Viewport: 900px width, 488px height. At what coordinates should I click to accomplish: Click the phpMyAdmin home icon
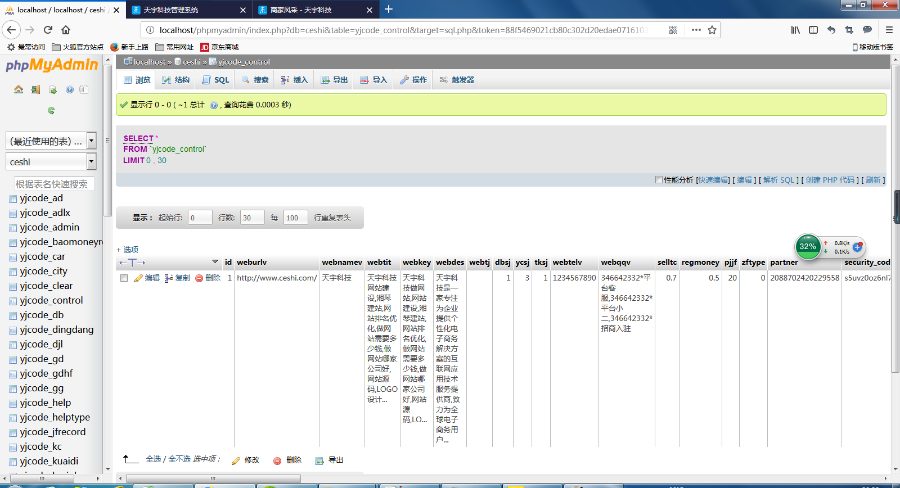(18, 90)
